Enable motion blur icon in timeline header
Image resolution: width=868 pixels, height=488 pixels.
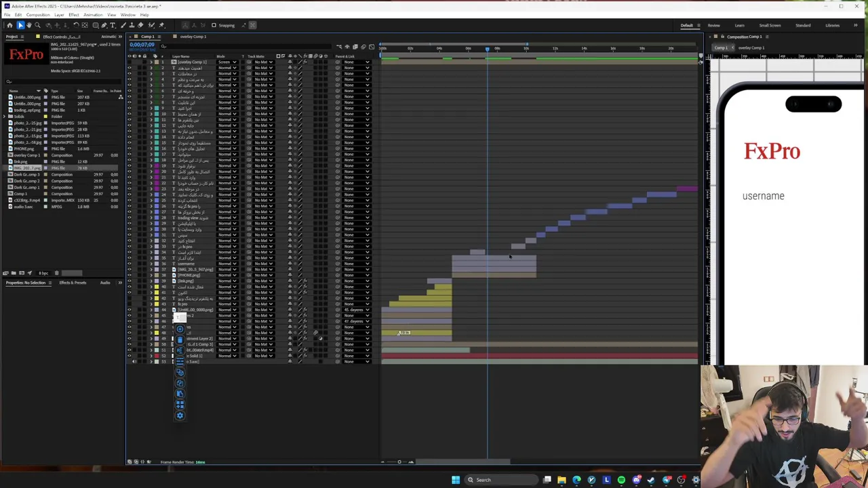pyautogui.click(x=363, y=47)
